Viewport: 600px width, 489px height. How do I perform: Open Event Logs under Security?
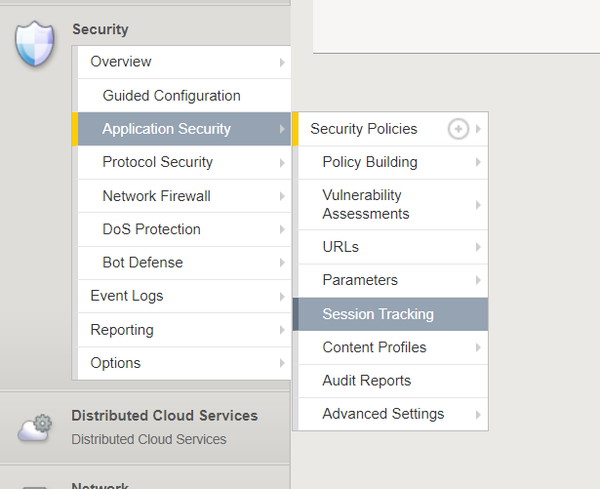click(126, 296)
